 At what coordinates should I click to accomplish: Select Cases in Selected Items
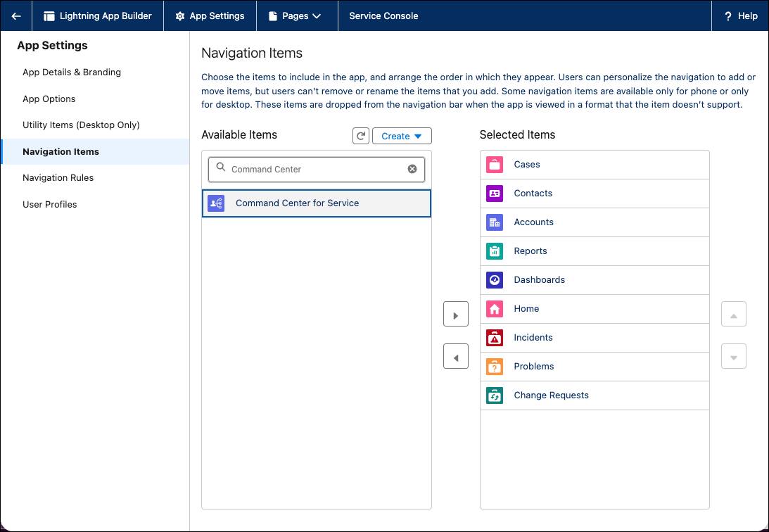(595, 165)
